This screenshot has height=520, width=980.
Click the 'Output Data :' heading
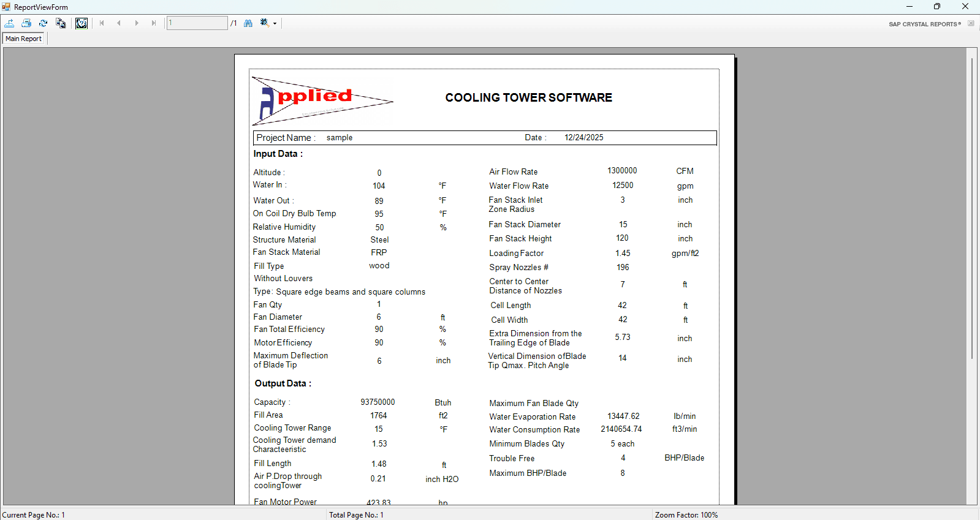coord(283,383)
